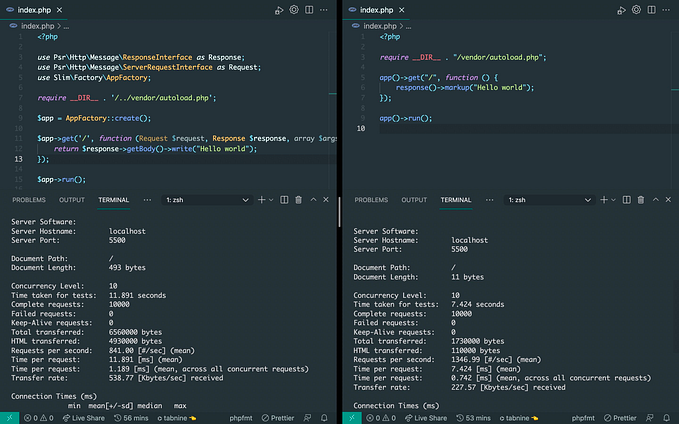The height and width of the screenshot is (424, 679).
Task: Split the terminal in left panel
Action: [x=284, y=200]
